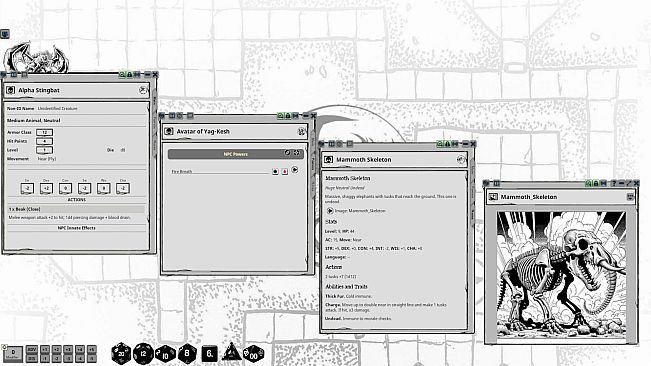The image size is (651, 366).
Task: Open the top side tab on Mammoth Skeleton sheet
Action: coord(472,171)
